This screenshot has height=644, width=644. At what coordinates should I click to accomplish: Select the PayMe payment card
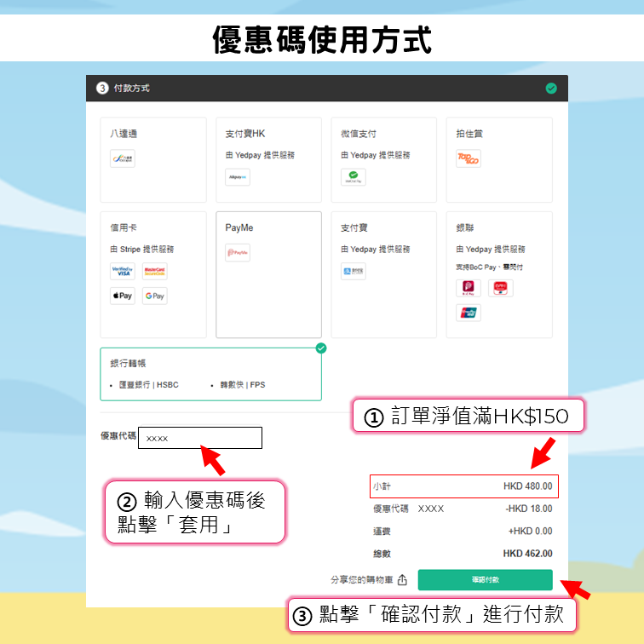point(268,275)
